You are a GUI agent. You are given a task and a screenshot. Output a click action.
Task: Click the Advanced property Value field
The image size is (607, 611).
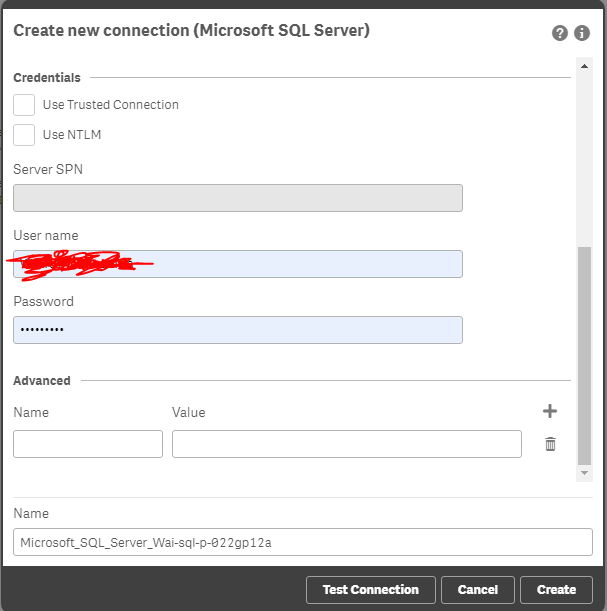click(346, 444)
